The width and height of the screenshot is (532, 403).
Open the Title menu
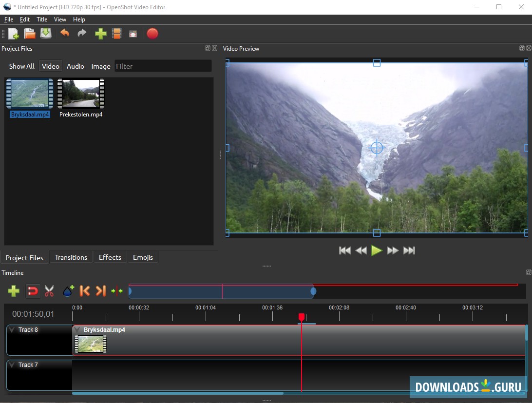(42, 19)
